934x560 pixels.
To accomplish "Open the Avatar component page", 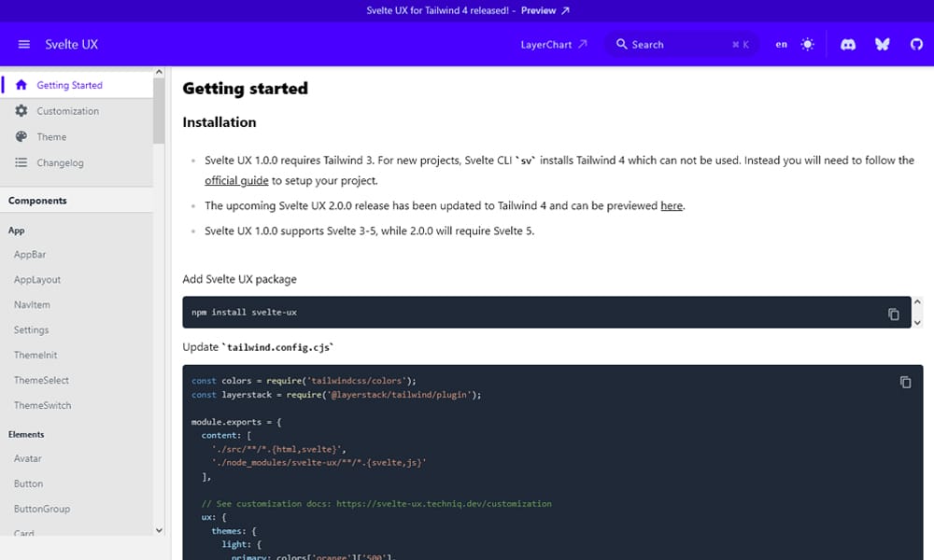I will [x=27, y=459].
